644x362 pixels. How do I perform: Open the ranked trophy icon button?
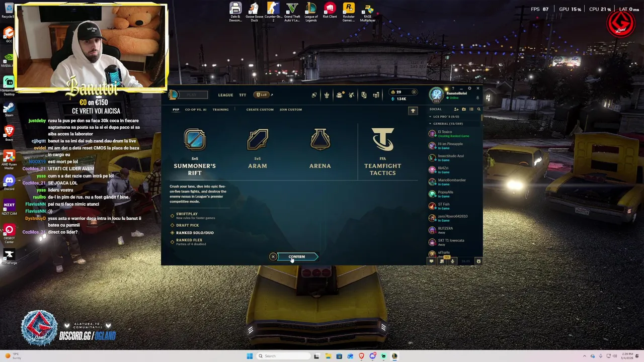click(413, 111)
